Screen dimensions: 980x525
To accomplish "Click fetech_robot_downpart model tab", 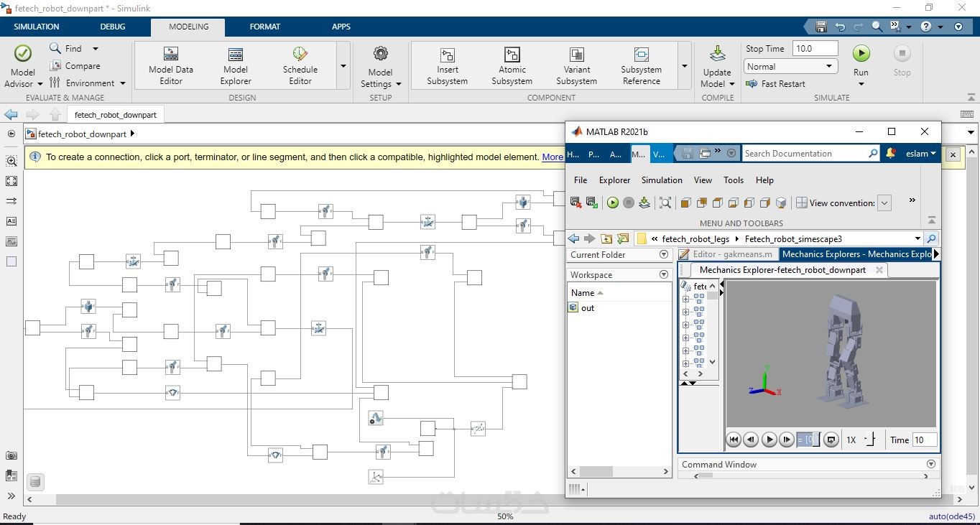I will click(116, 115).
